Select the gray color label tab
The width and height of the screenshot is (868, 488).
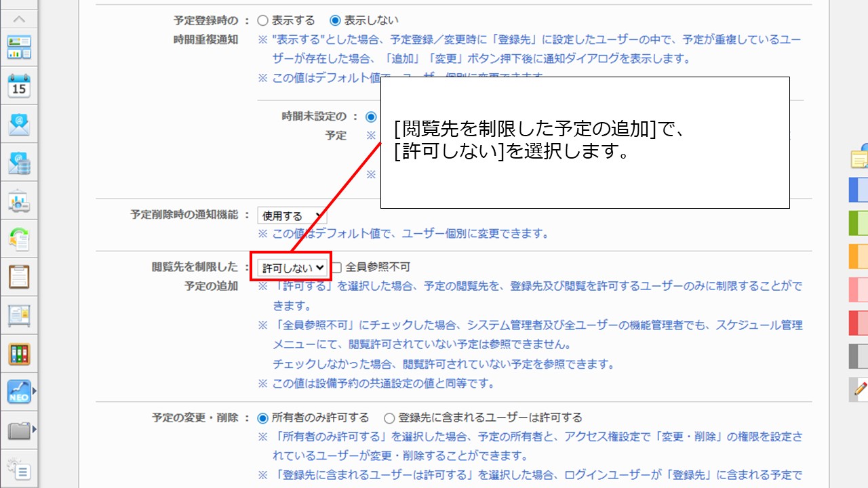pyautogui.click(x=859, y=356)
